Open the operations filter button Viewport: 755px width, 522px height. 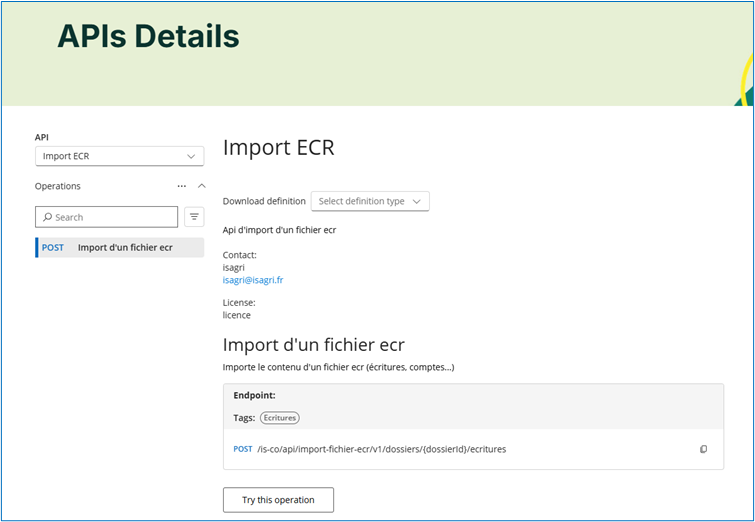pyautogui.click(x=194, y=217)
